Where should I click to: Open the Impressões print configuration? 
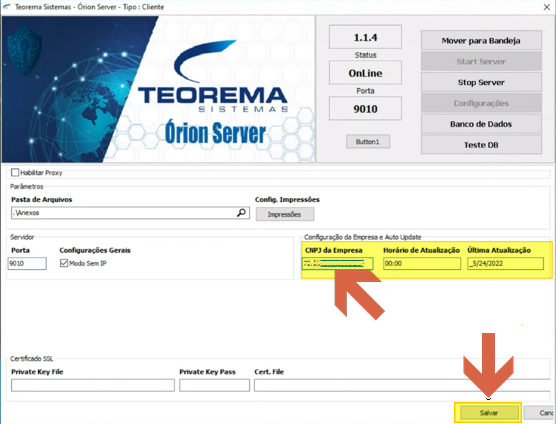pos(285,214)
